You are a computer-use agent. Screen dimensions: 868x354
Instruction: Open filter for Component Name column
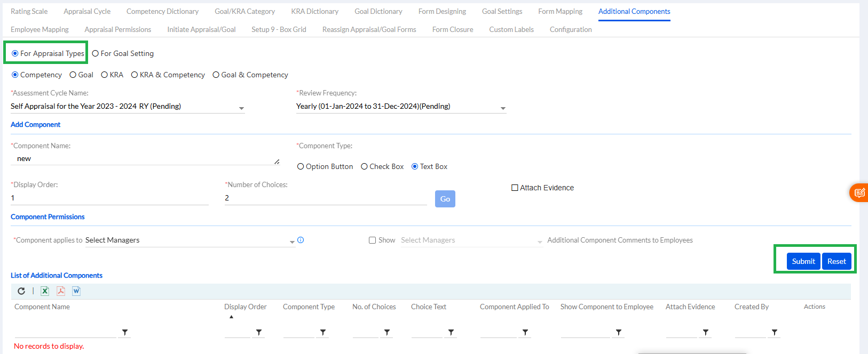click(125, 333)
